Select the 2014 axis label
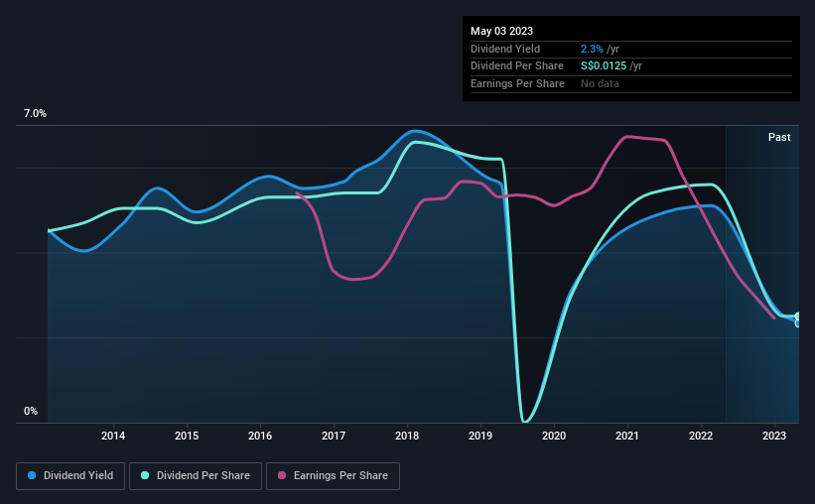The height and width of the screenshot is (504, 815). click(113, 436)
